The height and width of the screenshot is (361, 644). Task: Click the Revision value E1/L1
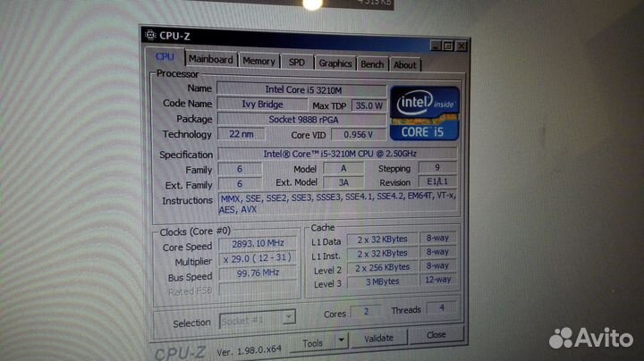coord(437,181)
